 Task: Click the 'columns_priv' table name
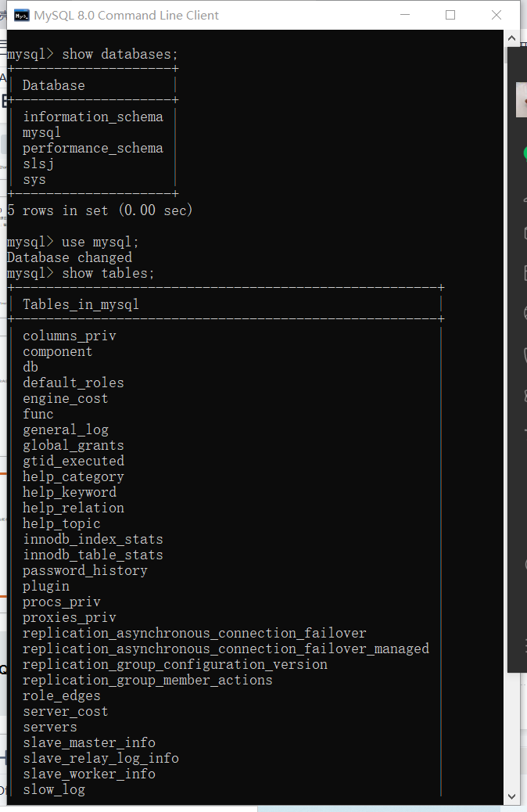pyautogui.click(x=70, y=336)
